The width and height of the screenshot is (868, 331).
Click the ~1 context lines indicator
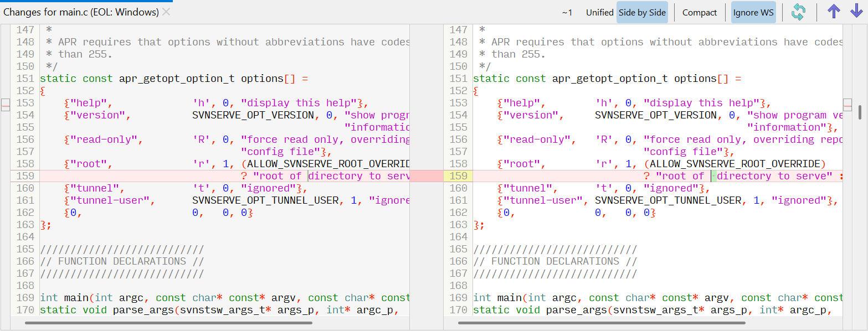pos(567,12)
